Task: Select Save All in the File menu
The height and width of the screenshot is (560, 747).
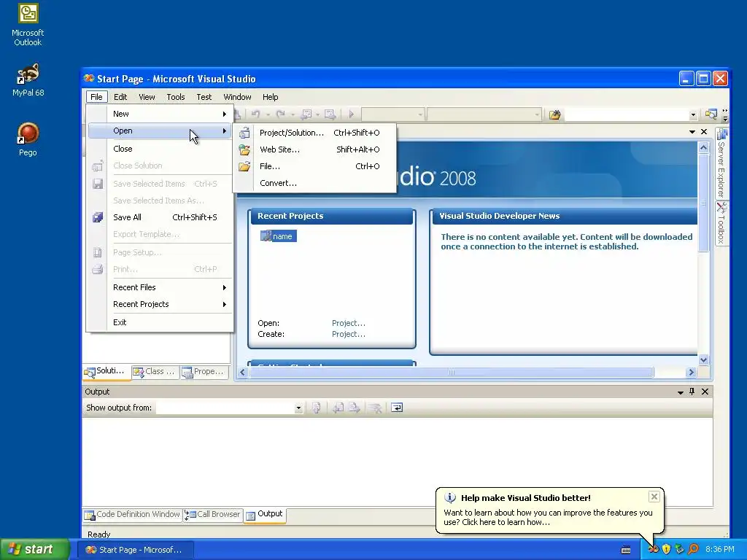Action: click(160, 217)
